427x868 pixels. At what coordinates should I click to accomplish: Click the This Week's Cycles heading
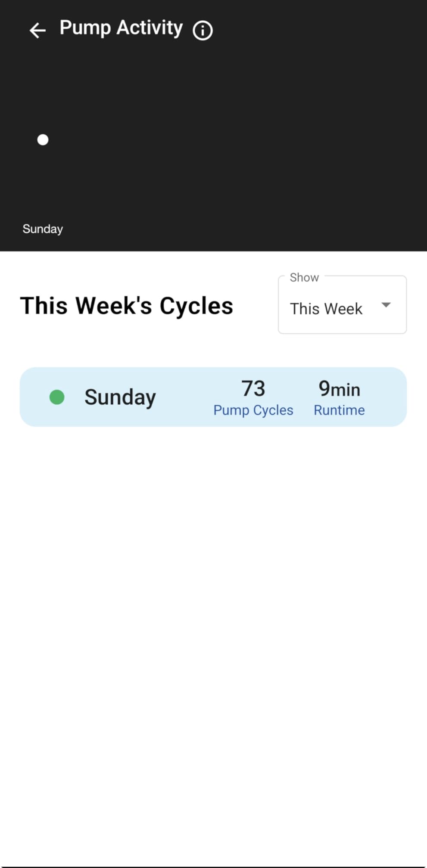[127, 306]
